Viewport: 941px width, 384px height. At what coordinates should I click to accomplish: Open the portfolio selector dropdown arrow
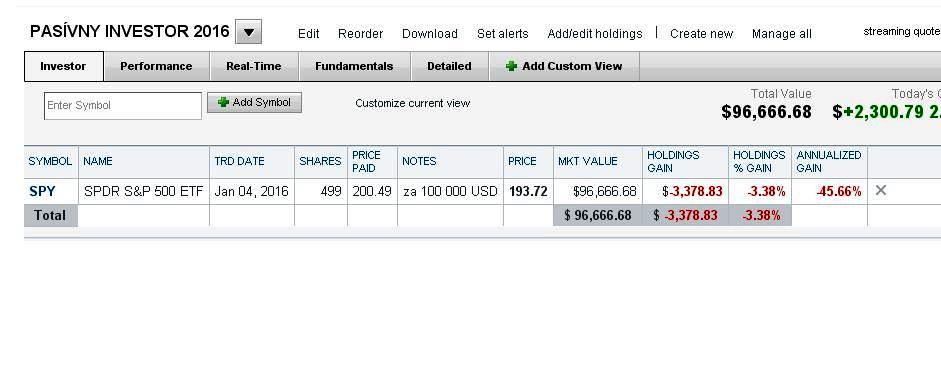(x=248, y=32)
